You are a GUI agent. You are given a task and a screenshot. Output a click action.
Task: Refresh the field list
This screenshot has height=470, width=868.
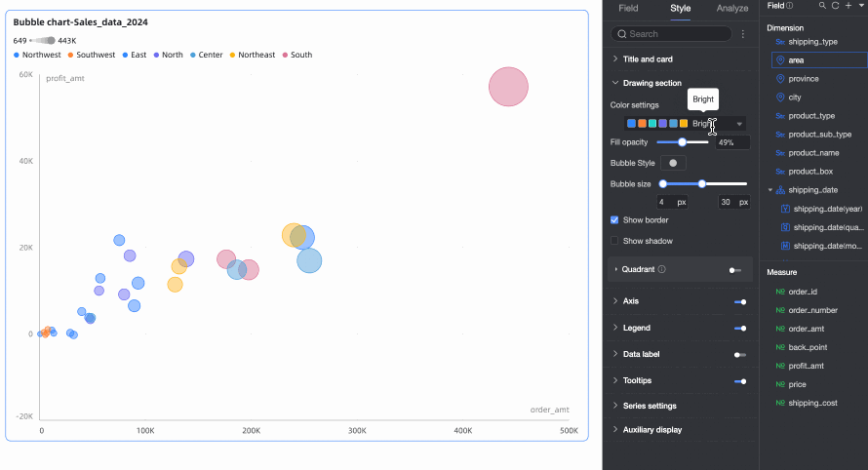836,6
